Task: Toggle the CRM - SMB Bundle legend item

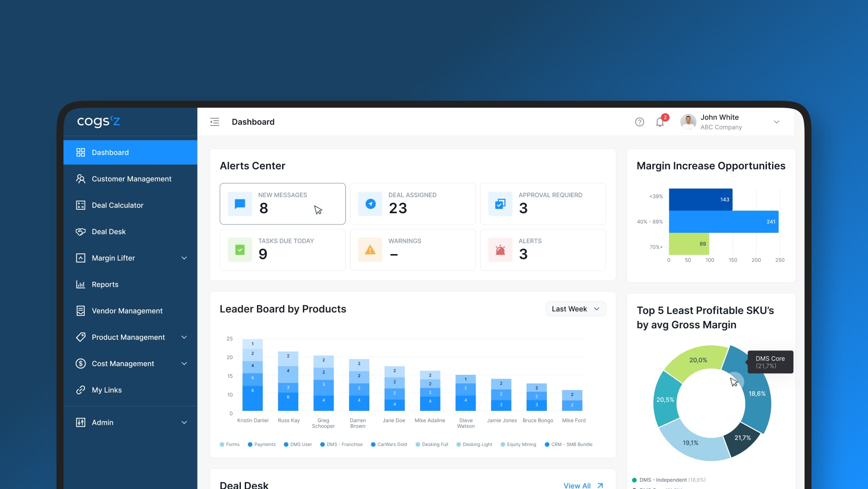Action: pyautogui.click(x=569, y=444)
